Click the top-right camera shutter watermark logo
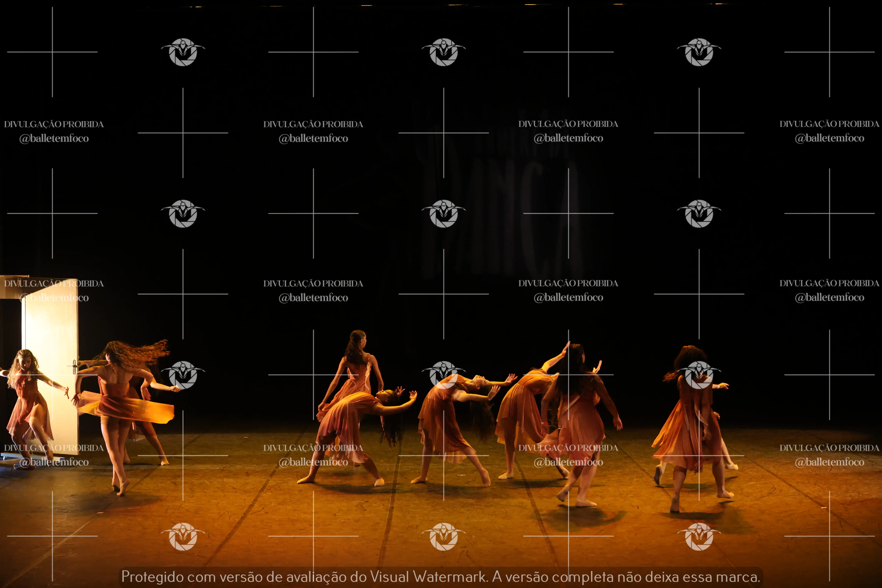Image resolution: width=882 pixels, height=588 pixels. 699,52
